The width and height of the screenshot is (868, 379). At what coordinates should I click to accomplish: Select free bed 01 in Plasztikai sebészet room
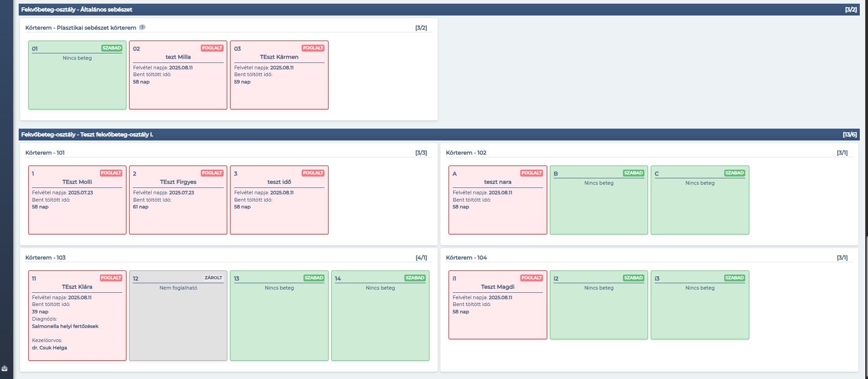tap(77, 75)
